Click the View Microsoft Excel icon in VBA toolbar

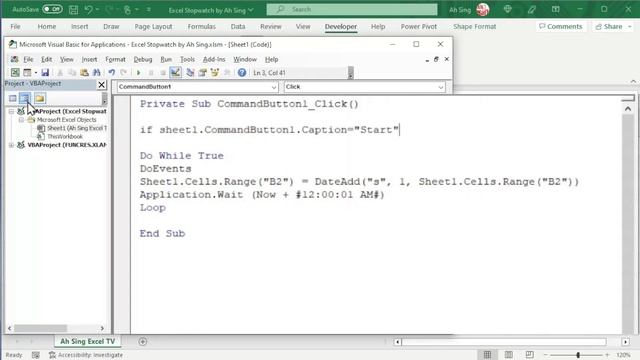(15, 73)
